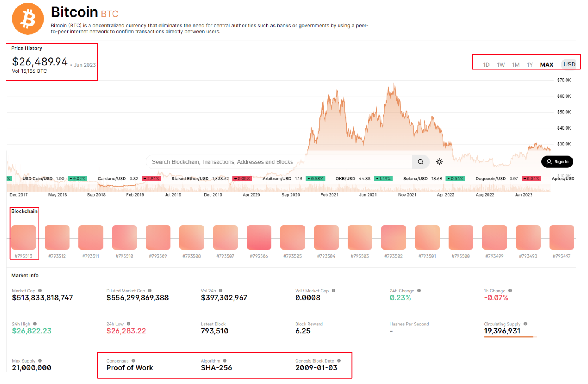
Task: Open block #793509 thumbnail
Action: (x=158, y=237)
